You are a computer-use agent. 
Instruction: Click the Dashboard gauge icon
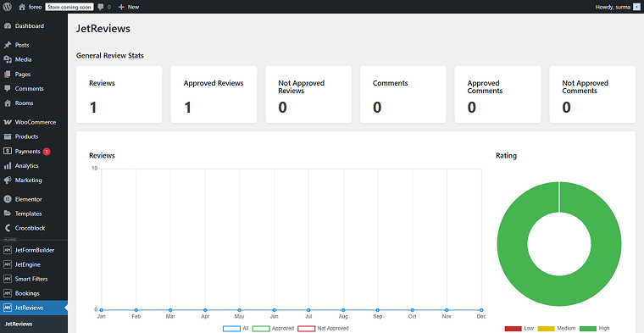tap(8, 26)
